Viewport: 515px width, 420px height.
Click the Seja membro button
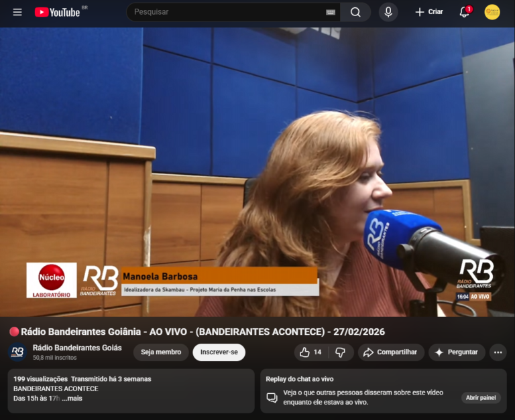click(161, 352)
